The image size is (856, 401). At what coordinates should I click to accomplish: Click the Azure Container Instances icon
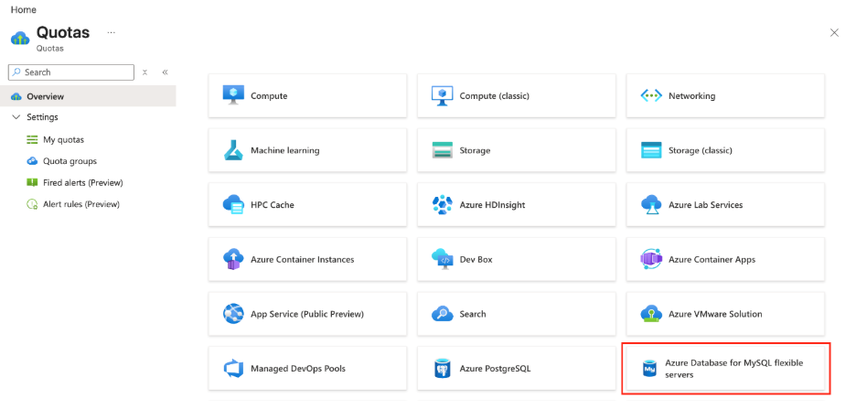point(234,259)
